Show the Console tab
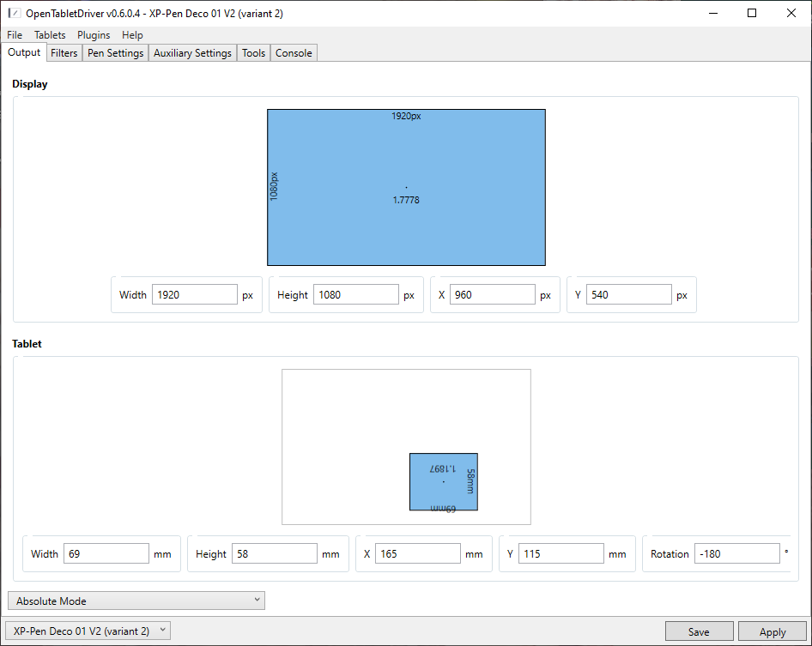The image size is (812, 646). (294, 53)
